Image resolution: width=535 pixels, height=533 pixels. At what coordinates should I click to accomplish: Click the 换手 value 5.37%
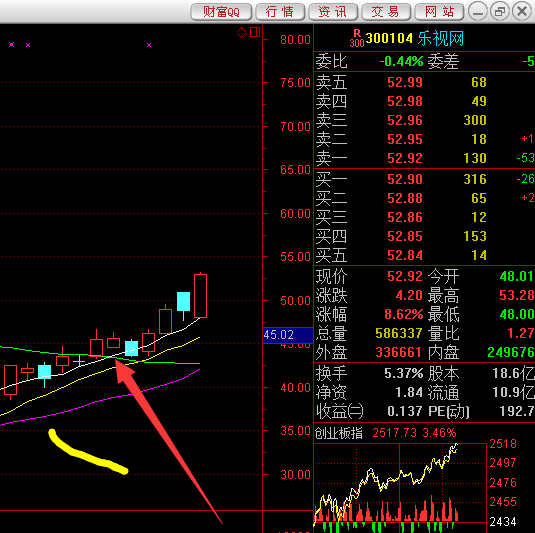pos(404,373)
